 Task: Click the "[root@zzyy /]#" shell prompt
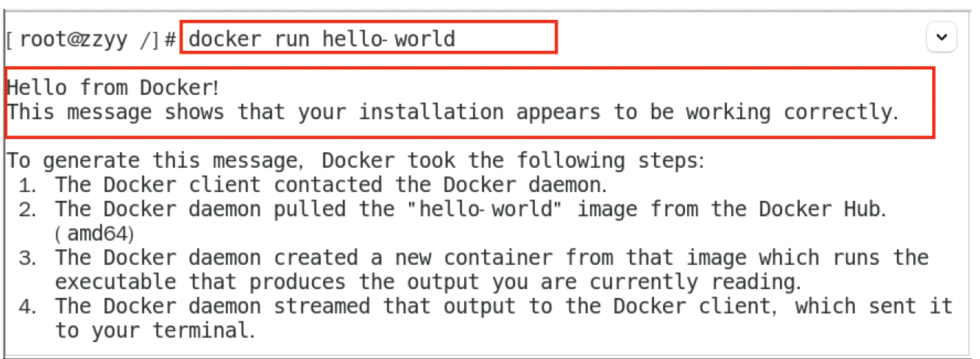pos(91,39)
